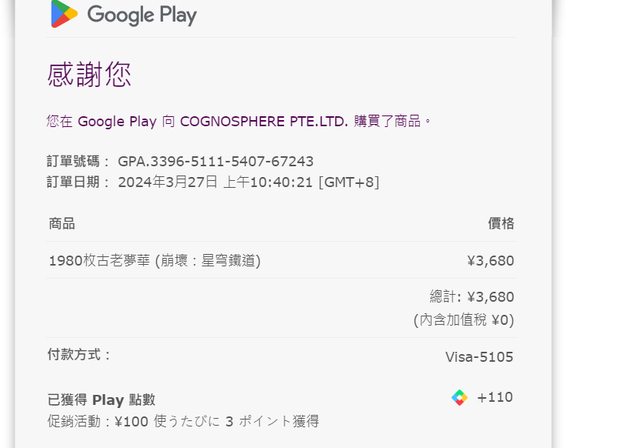Screen dimensions: 640x448
Task: Open the COGNOSPHERE PTE.LTD. developer link
Action: click(264, 121)
